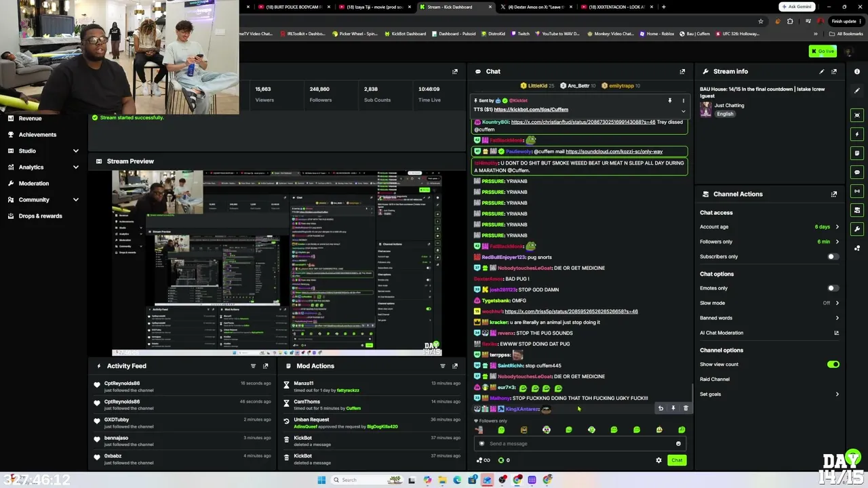868x488 pixels.
Task: Toggle Emotes only chat
Action: click(x=833, y=288)
